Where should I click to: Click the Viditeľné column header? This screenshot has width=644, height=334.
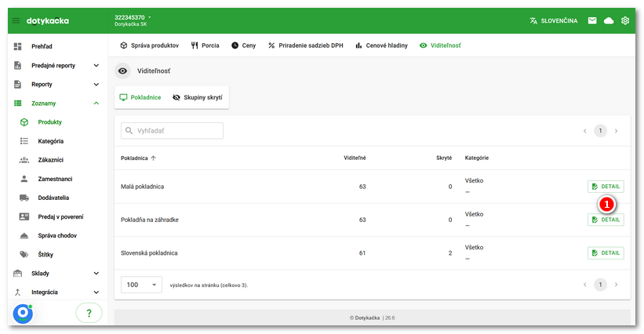point(355,158)
